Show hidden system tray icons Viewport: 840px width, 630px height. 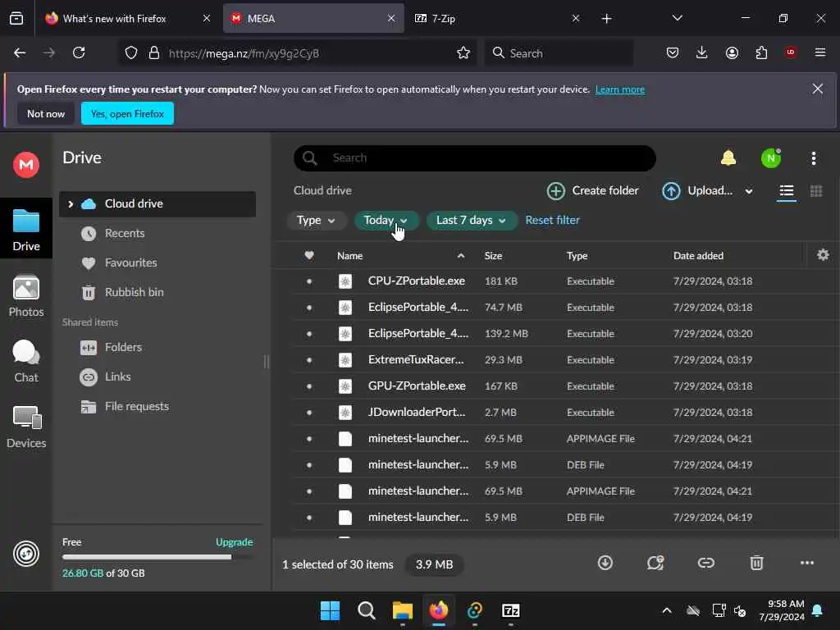pos(666,610)
